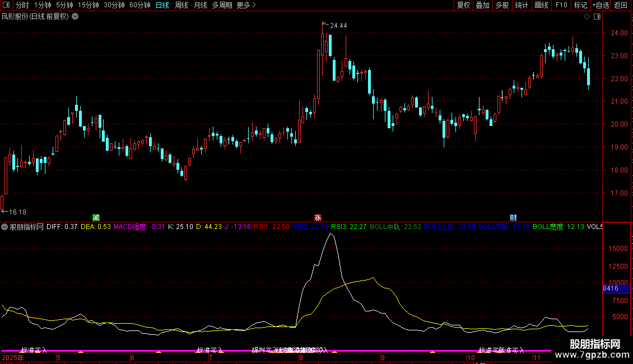Open the 画线 drawing tools
Viewport: 633px width, 364px height.
tap(541, 5)
